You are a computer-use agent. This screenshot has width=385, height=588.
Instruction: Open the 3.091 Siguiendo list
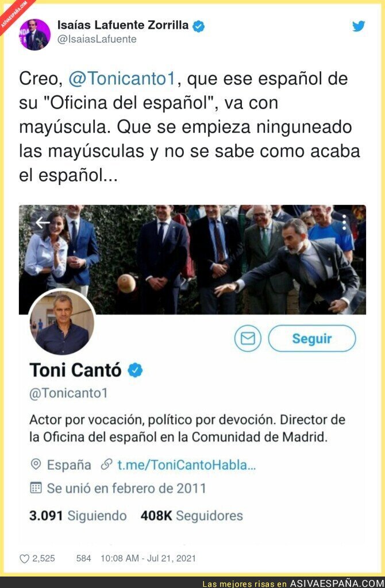[x=78, y=516]
